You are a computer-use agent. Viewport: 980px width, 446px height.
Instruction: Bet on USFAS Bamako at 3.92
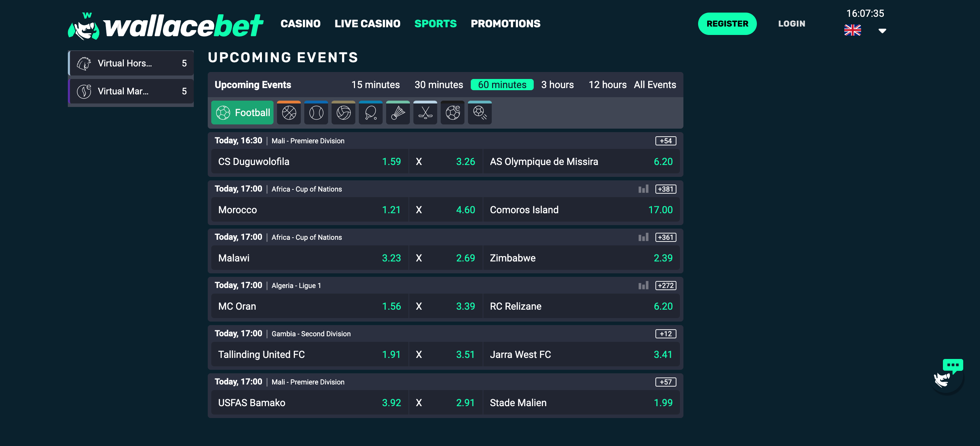tap(310, 403)
